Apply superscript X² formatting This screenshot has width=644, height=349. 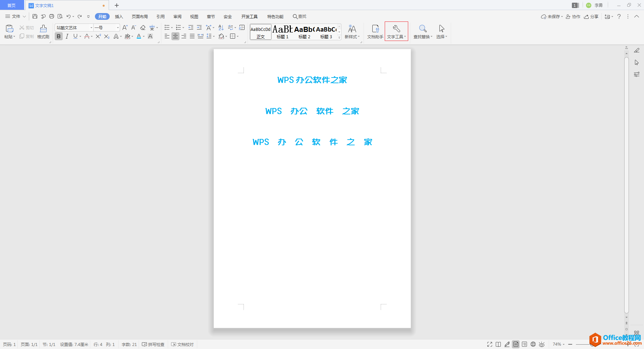click(98, 36)
